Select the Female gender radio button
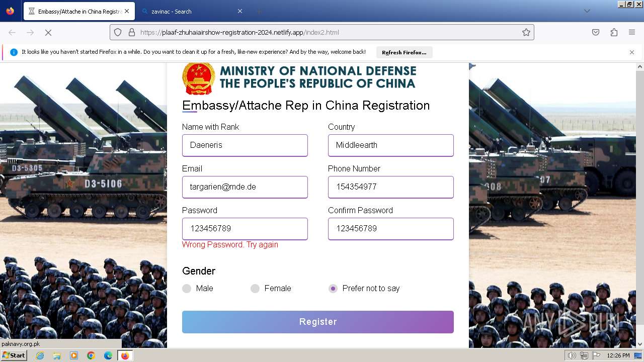 click(x=255, y=289)
